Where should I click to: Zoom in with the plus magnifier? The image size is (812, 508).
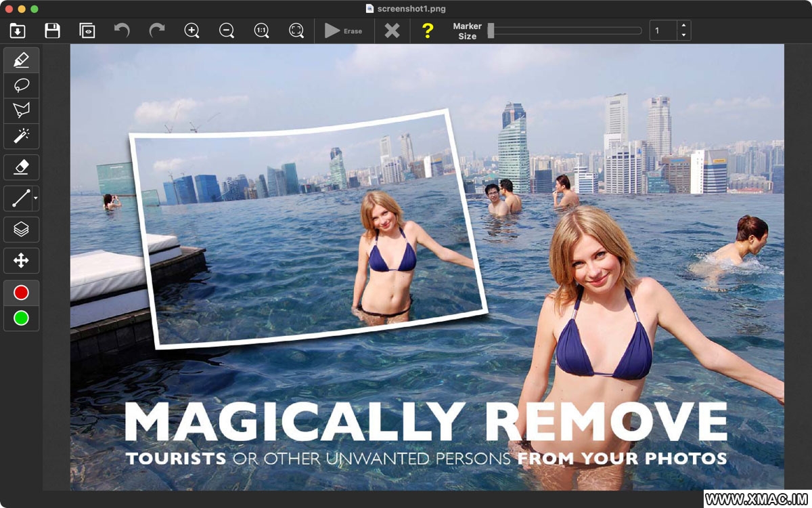click(191, 30)
